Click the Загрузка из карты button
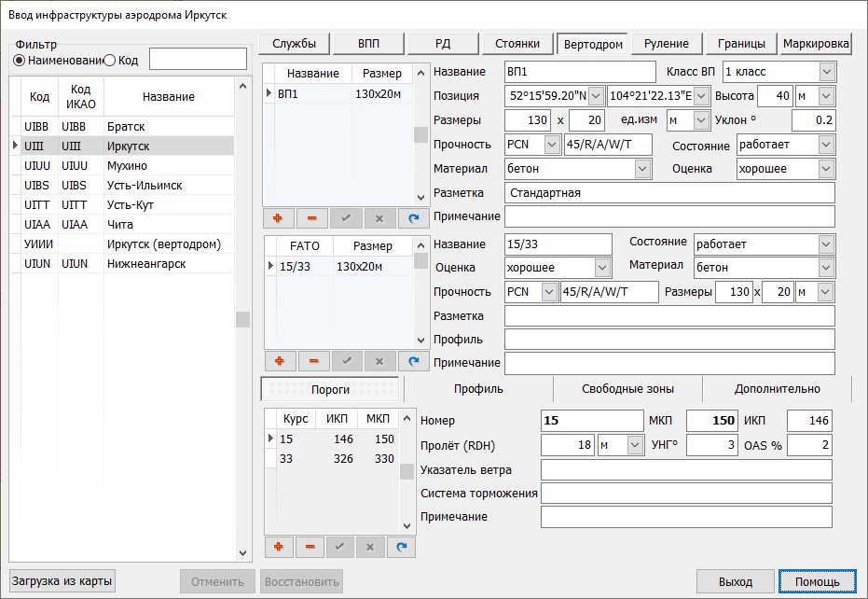The width and height of the screenshot is (868, 599). [x=62, y=581]
